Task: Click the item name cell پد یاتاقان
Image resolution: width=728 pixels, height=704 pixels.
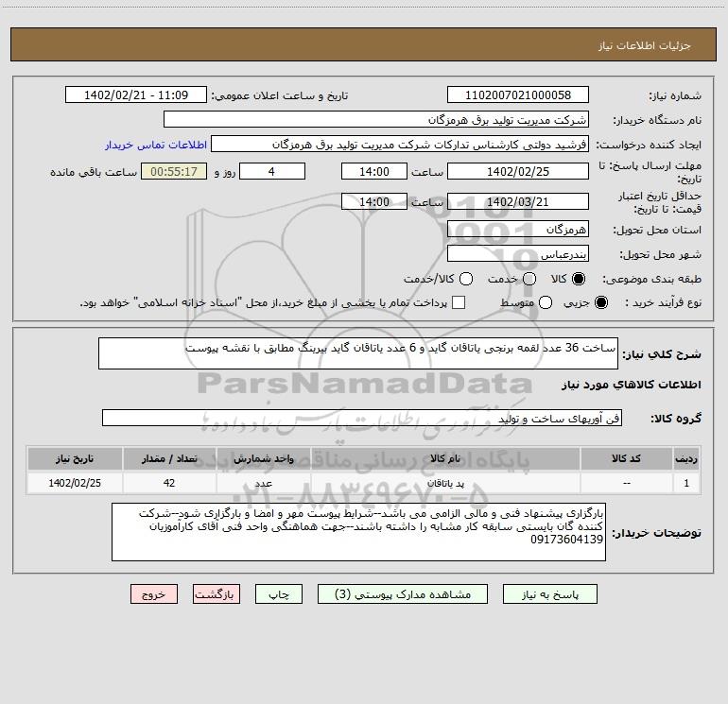Action: (445, 484)
